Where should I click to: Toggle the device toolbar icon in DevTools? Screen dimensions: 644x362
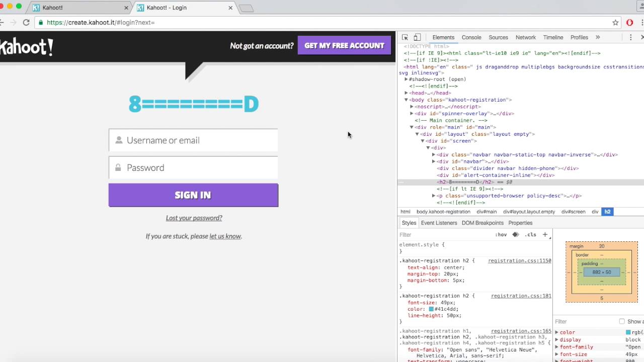coord(417,37)
